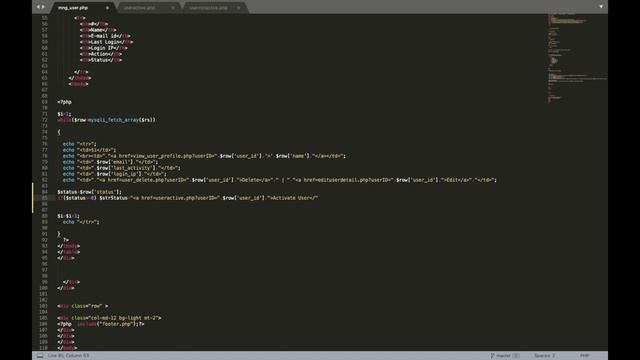Click the $row['last_activity'] echo line
The width and height of the screenshot is (640, 360).
click(x=121, y=168)
